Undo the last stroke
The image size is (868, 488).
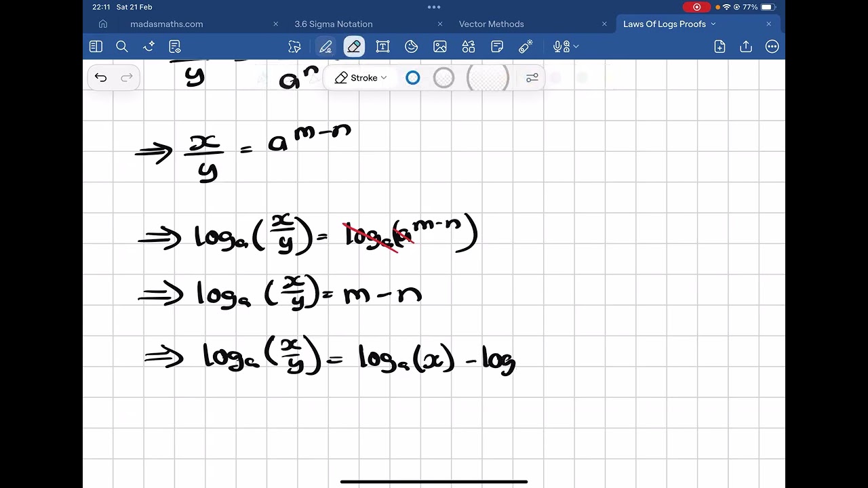101,78
